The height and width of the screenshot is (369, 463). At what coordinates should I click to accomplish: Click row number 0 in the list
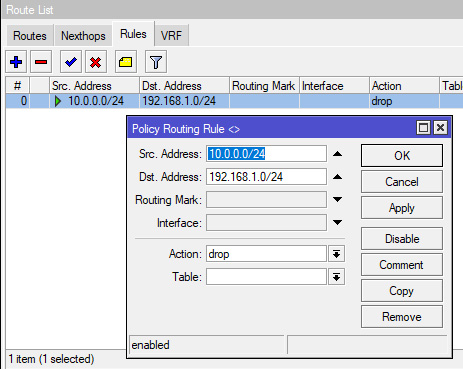point(18,101)
